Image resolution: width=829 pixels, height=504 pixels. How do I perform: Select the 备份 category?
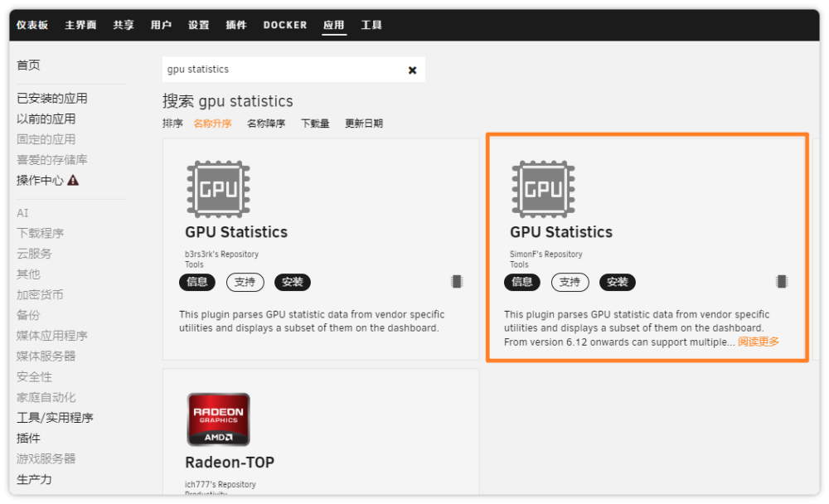click(x=28, y=315)
